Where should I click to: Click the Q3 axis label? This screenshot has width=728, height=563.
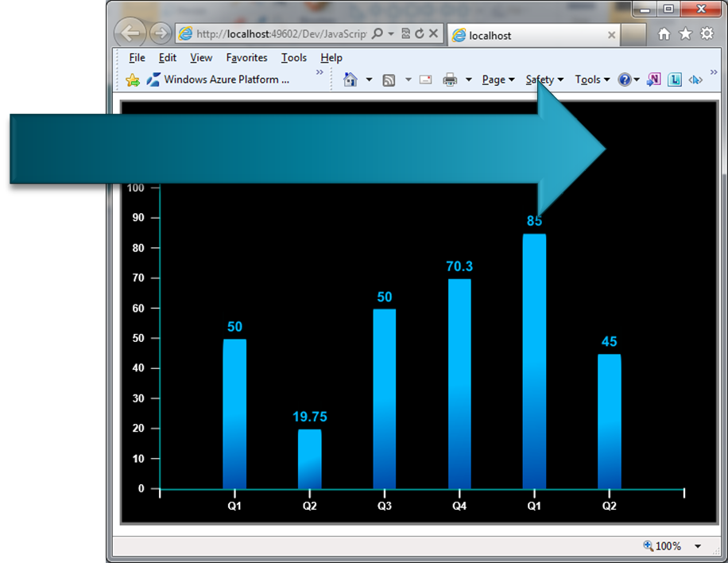(385, 506)
